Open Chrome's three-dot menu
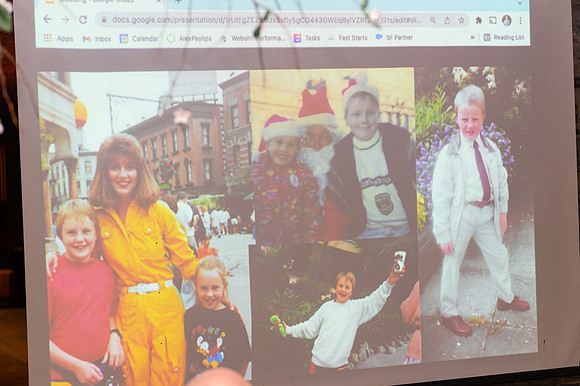The width and height of the screenshot is (580, 386). coord(520,21)
